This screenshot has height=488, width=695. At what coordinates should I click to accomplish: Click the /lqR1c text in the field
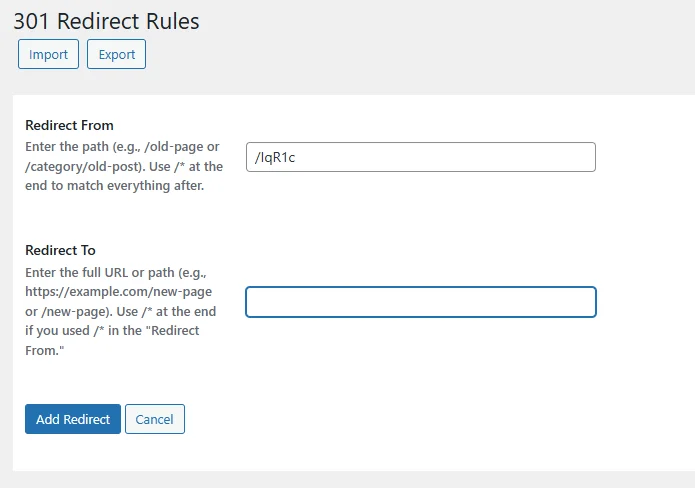coord(275,158)
